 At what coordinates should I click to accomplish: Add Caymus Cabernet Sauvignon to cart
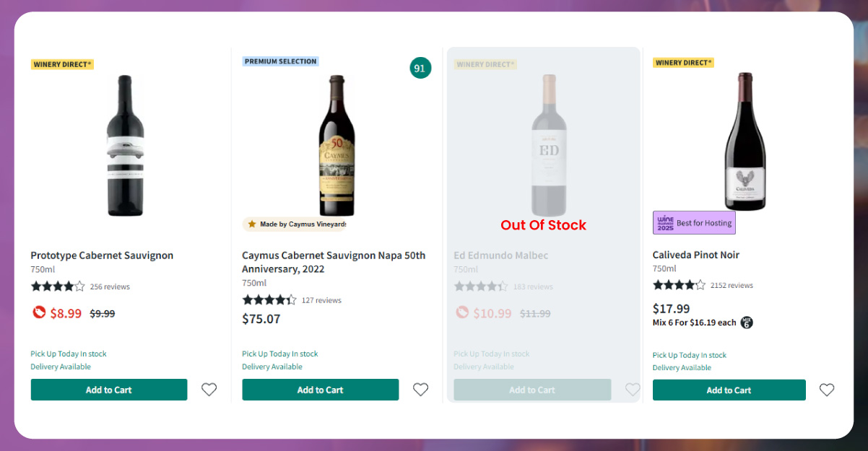(x=320, y=390)
